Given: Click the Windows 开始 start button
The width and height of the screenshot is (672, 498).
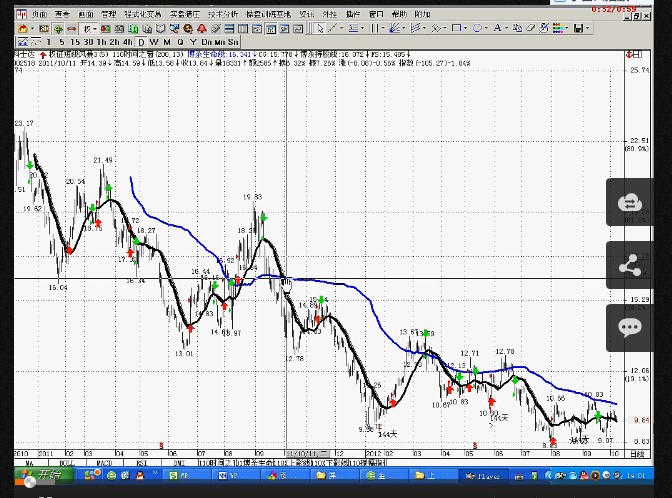Looking at the screenshot, I should coord(44,475).
